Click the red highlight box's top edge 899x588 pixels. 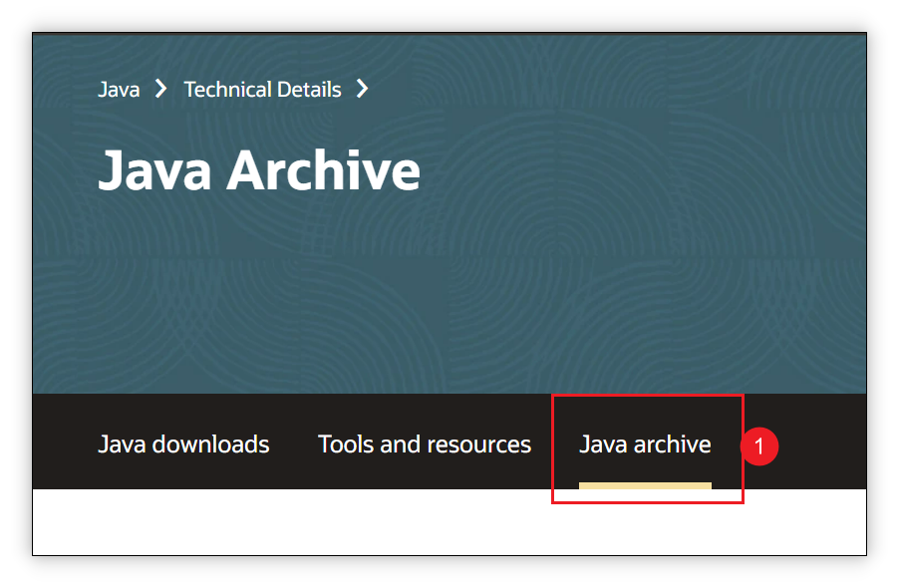click(648, 395)
